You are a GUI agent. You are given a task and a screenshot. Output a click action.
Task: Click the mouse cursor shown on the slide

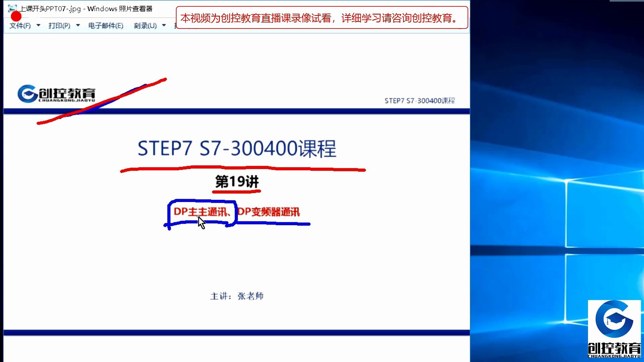[201, 221]
